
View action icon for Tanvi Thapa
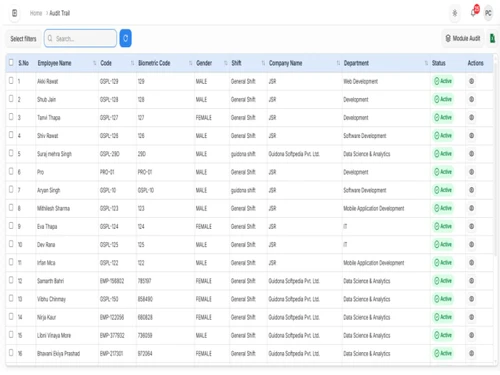coord(471,117)
